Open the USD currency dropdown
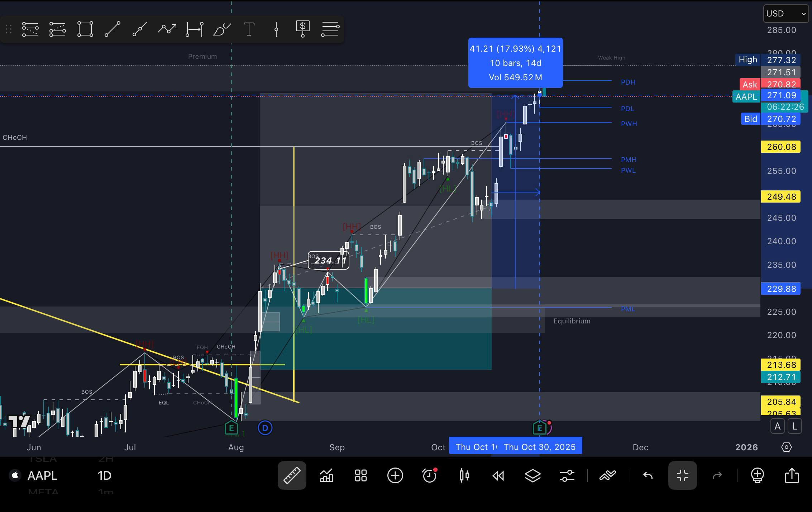Screen dimensions: 812x512 (785, 14)
